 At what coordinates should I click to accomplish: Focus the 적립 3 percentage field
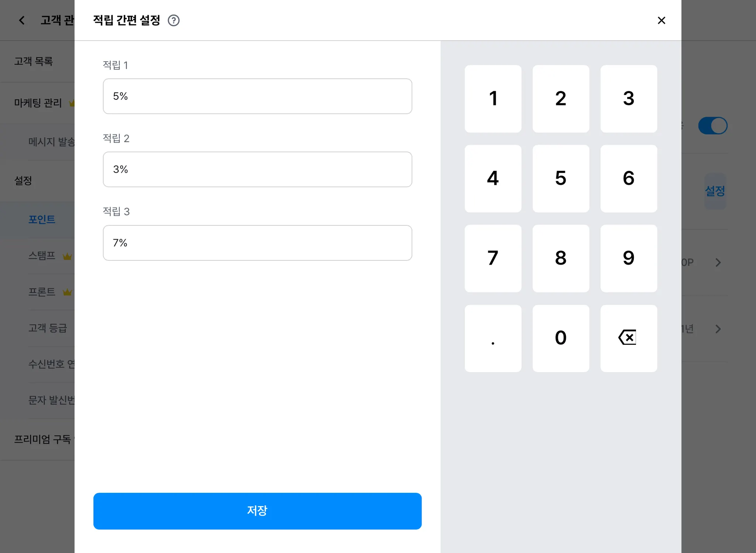tap(257, 243)
